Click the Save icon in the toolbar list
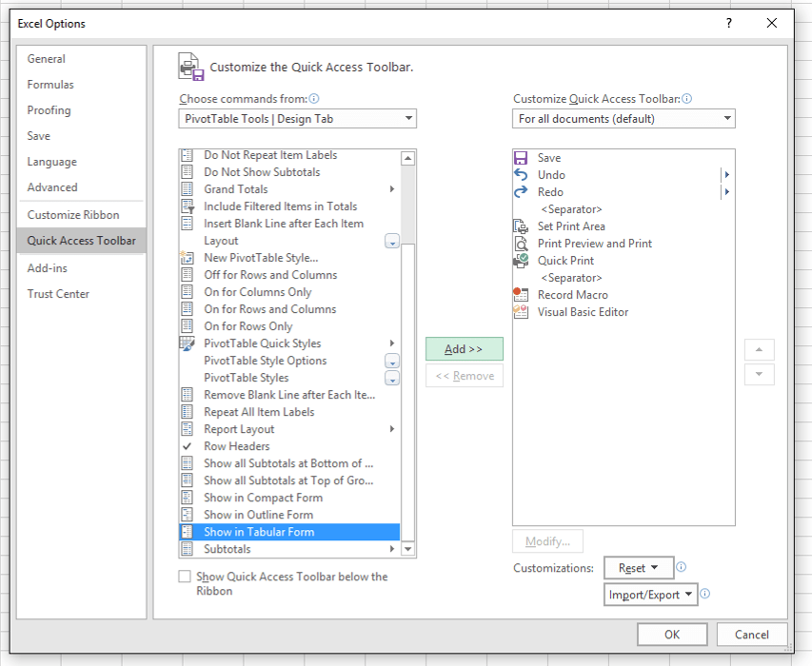Viewport: 812px width, 666px height. pos(520,157)
